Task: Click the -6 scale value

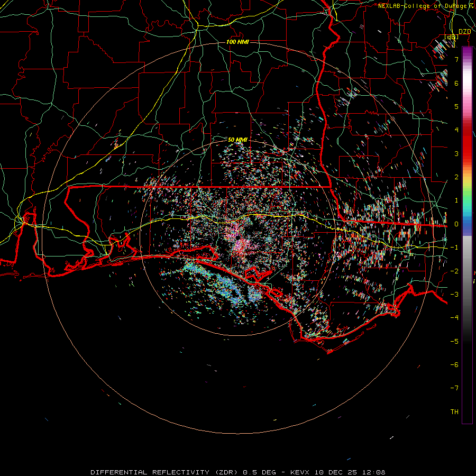Action: 454,365
